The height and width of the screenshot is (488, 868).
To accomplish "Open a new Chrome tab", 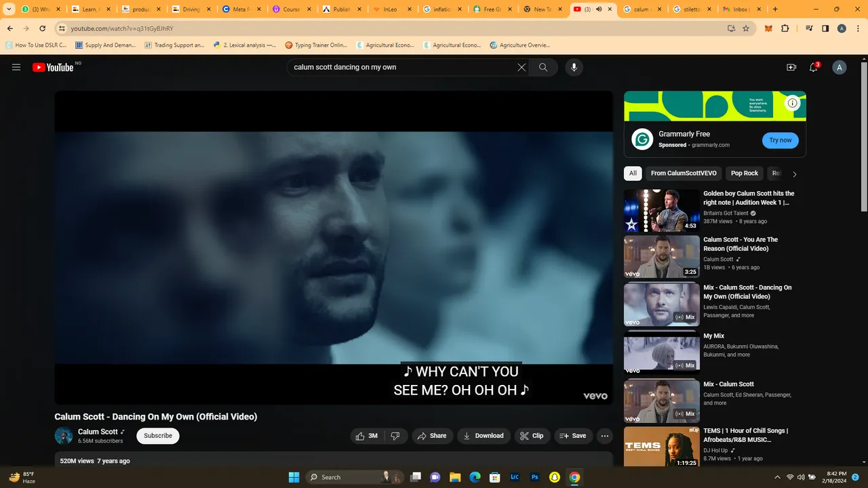I will (775, 9).
